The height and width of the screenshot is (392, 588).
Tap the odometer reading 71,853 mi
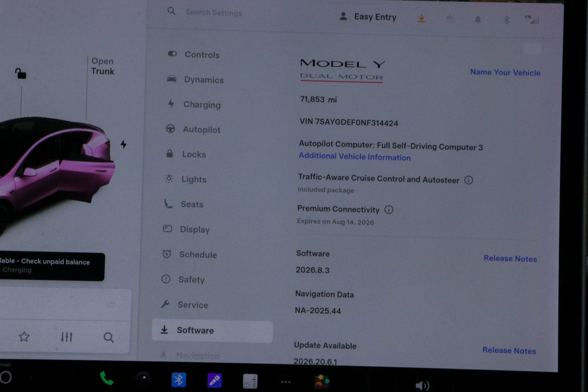coord(318,99)
